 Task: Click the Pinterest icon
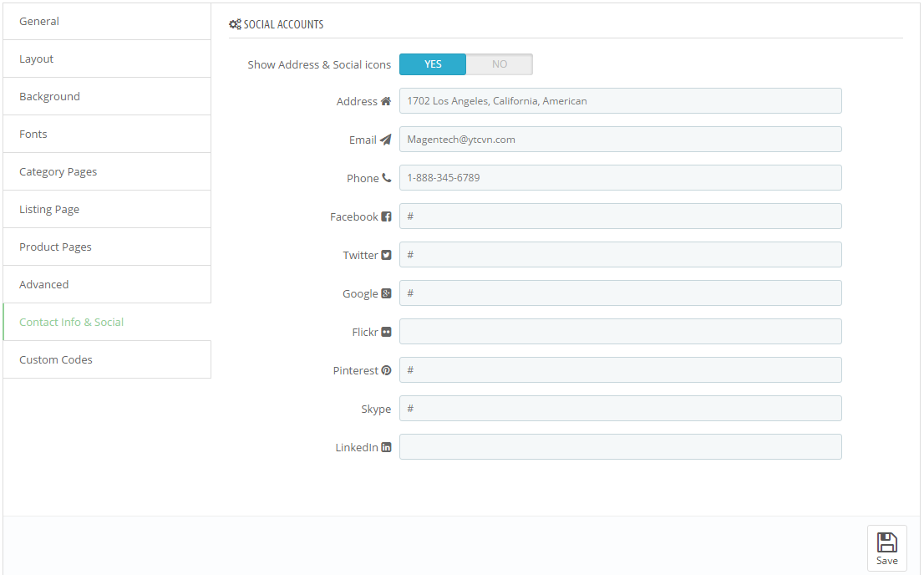pos(386,370)
